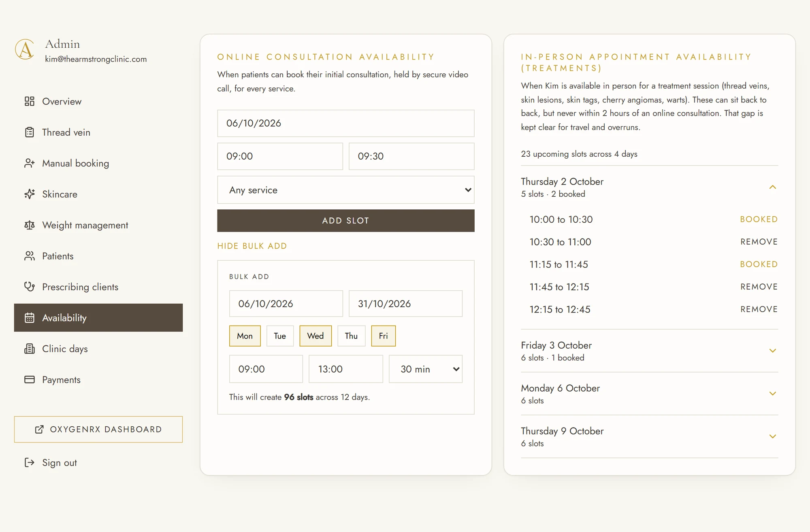Open the 30 min duration dropdown
The width and height of the screenshot is (810, 532).
click(x=426, y=369)
